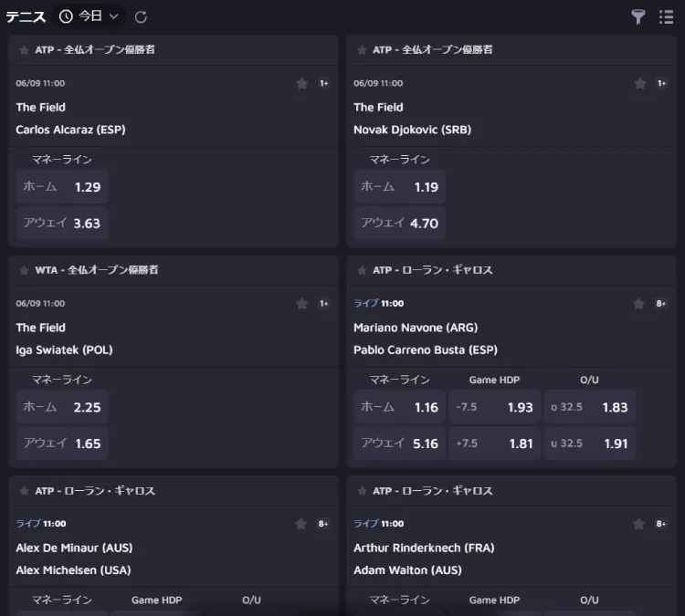Viewport: 685px width, 616px height.
Task: Select ホーム 1.29 odds for The Field
Action: [62, 187]
